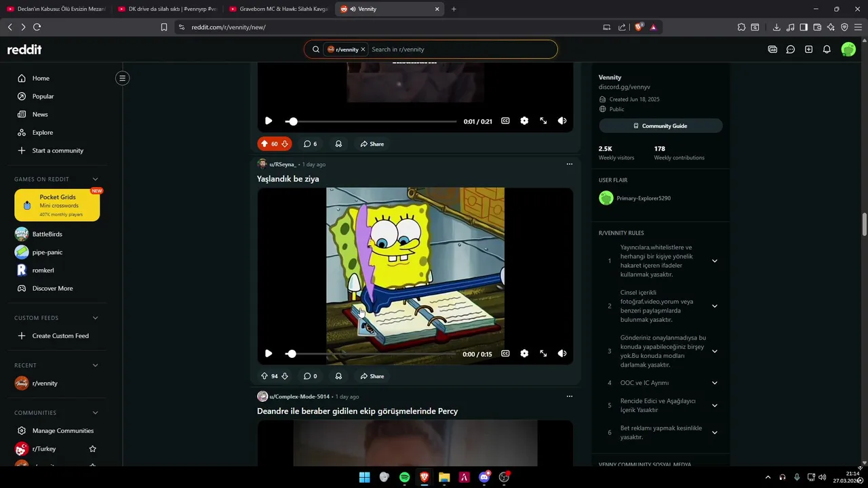Click the Reddit logo
This screenshot has width=868, height=488.
[x=24, y=49]
